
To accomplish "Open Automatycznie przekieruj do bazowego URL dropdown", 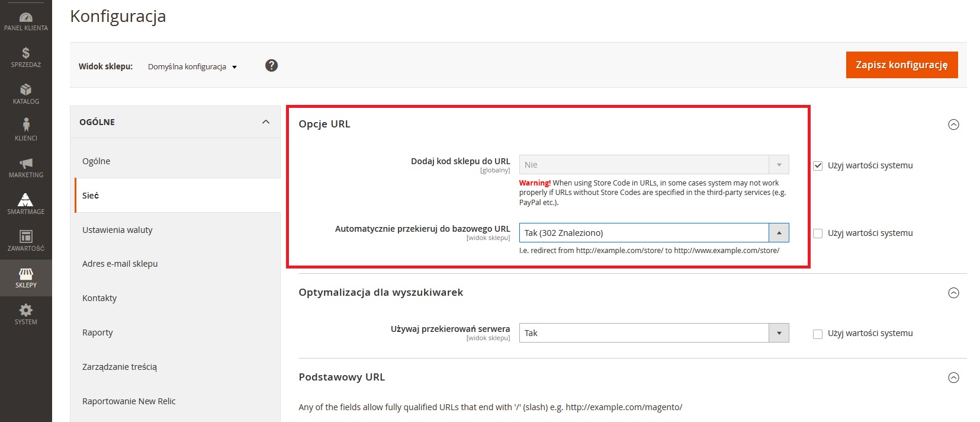I will [x=654, y=233].
